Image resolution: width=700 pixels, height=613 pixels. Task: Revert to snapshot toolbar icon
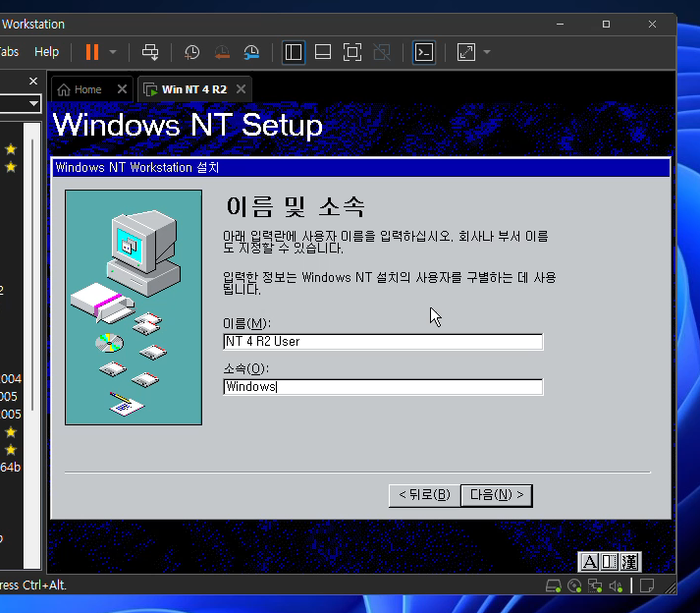[x=222, y=52]
